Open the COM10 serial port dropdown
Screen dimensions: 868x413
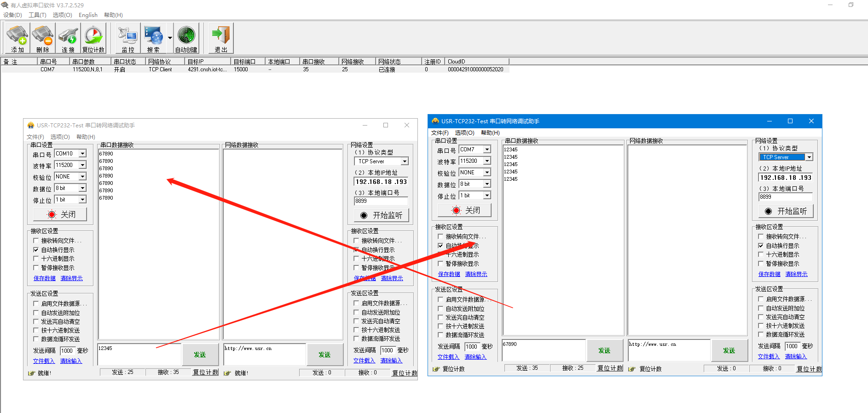[82, 154]
